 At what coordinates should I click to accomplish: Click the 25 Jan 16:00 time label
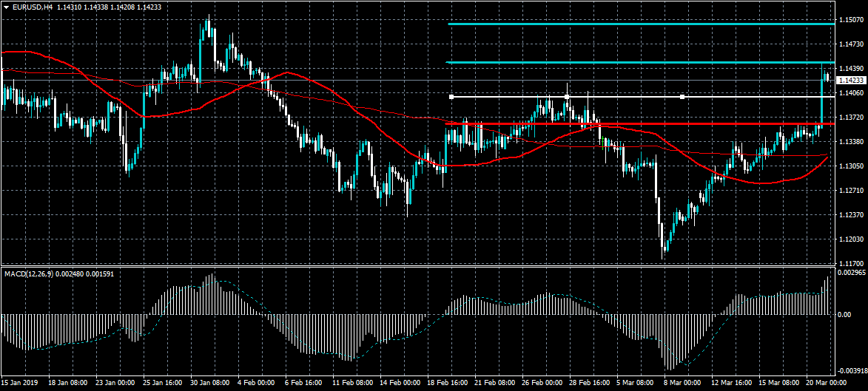click(164, 382)
